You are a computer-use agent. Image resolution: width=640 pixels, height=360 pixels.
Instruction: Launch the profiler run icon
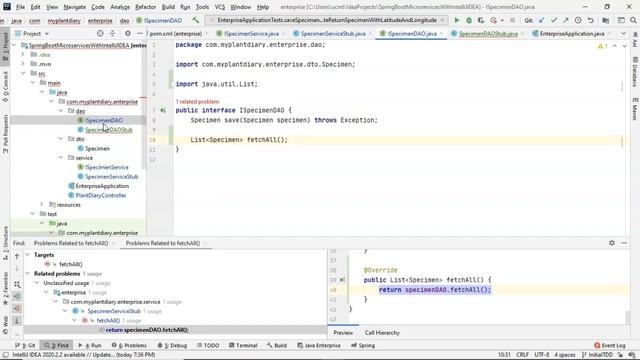point(494,20)
